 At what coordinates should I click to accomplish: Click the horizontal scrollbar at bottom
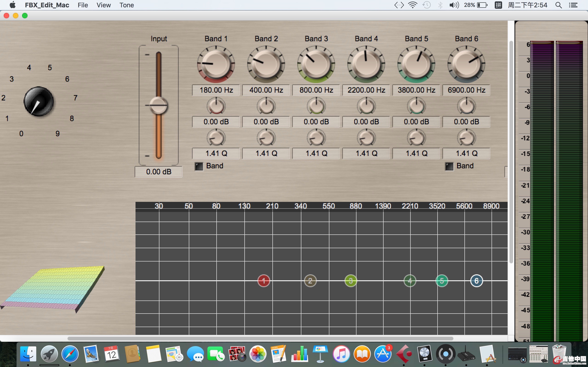point(260,338)
